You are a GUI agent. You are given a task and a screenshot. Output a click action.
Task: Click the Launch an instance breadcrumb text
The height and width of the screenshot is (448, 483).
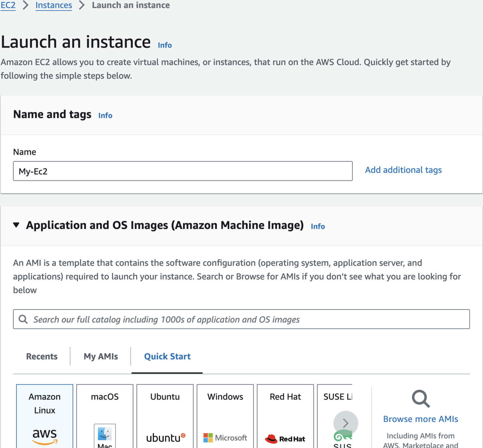[x=131, y=5]
